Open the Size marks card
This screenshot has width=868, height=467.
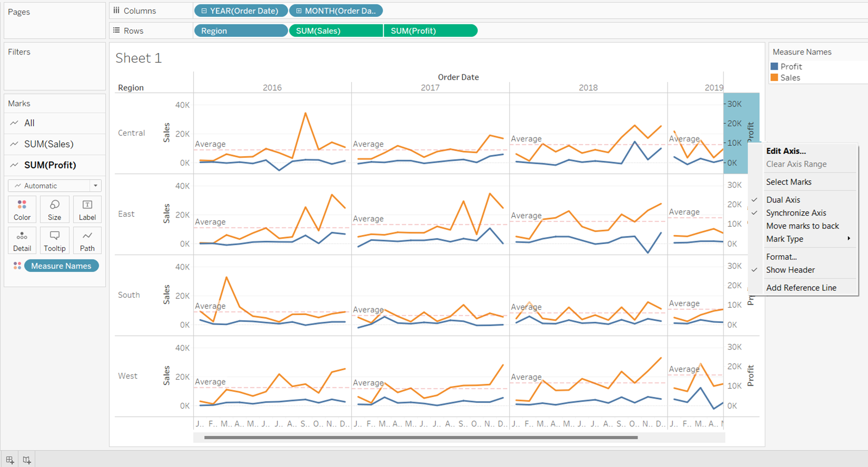[54, 209]
